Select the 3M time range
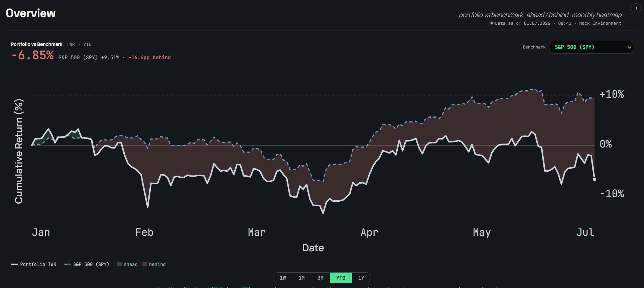The width and height of the screenshot is (644, 288). pos(320,278)
